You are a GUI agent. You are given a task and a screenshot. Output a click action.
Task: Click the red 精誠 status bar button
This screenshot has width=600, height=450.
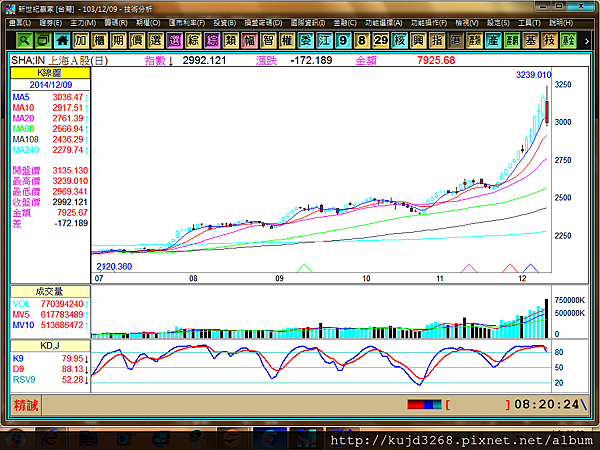26,405
